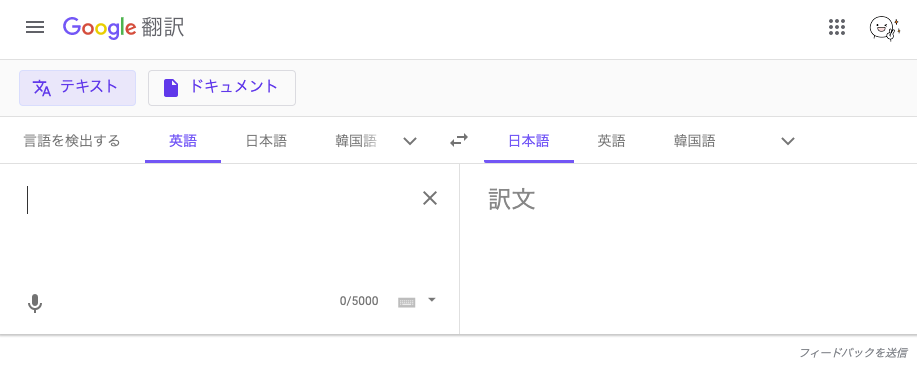This screenshot has height=368, width=917.
Task: Swap source and target languages
Action: (x=459, y=140)
